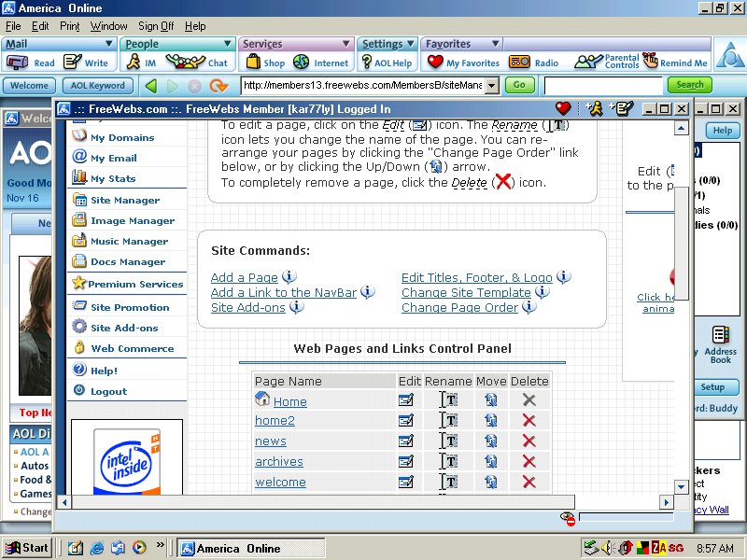This screenshot has width=747, height=560.
Task: Open the Print menu
Action: coord(69,26)
